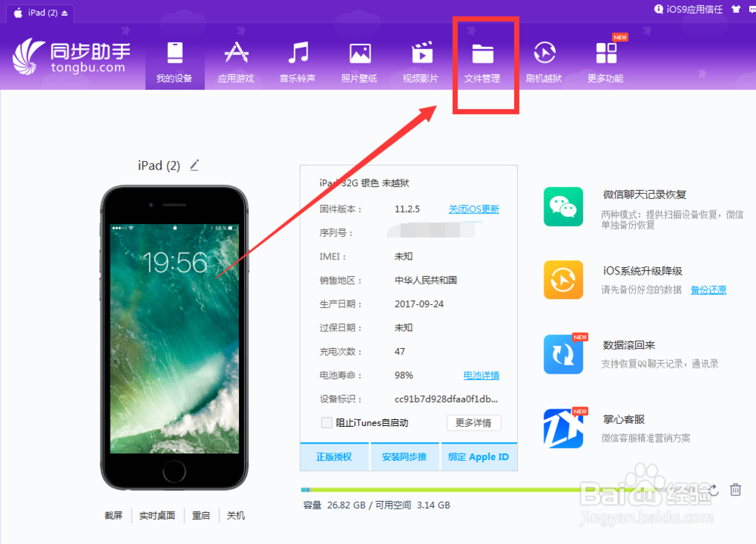Image resolution: width=756 pixels, height=544 pixels.
Task: Click the trash clean icon
Action: (736, 490)
